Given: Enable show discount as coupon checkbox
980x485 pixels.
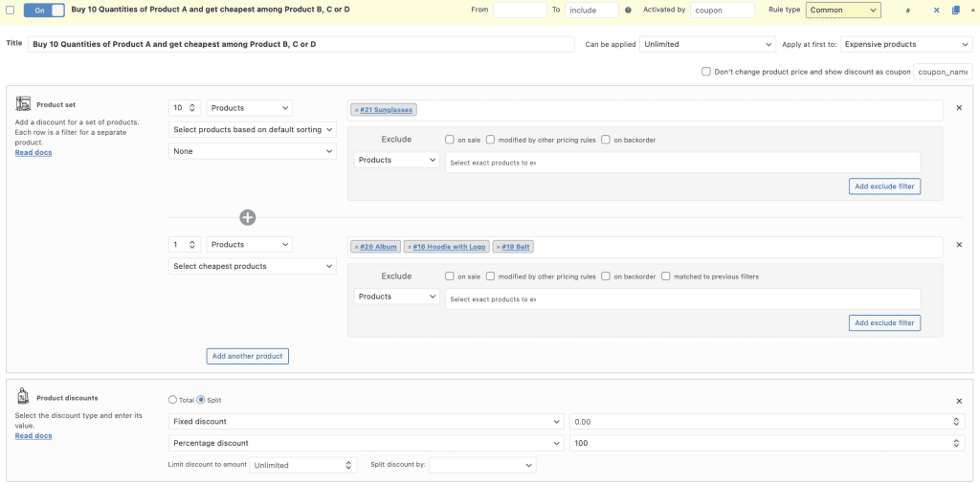Looking at the screenshot, I should point(706,71).
